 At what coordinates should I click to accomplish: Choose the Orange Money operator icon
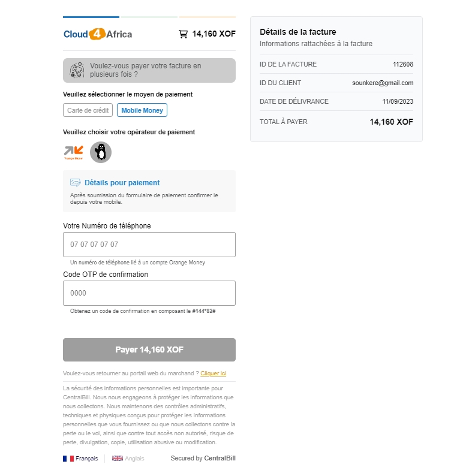(74, 152)
